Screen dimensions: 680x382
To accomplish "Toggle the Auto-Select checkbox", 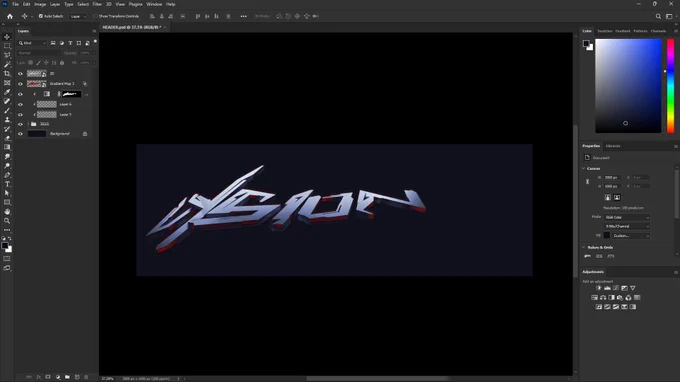I will click(41, 16).
